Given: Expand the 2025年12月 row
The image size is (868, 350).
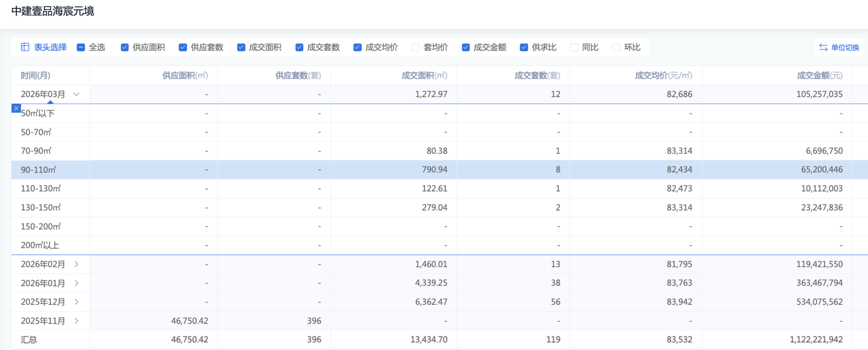Looking at the screenshot, I should click(x=77, y=302).
